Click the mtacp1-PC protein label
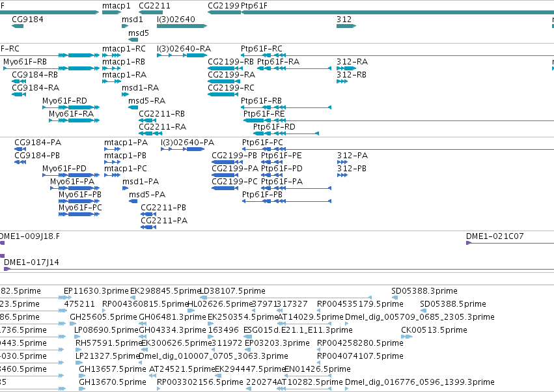554x392 pixels. pos(126,169)
